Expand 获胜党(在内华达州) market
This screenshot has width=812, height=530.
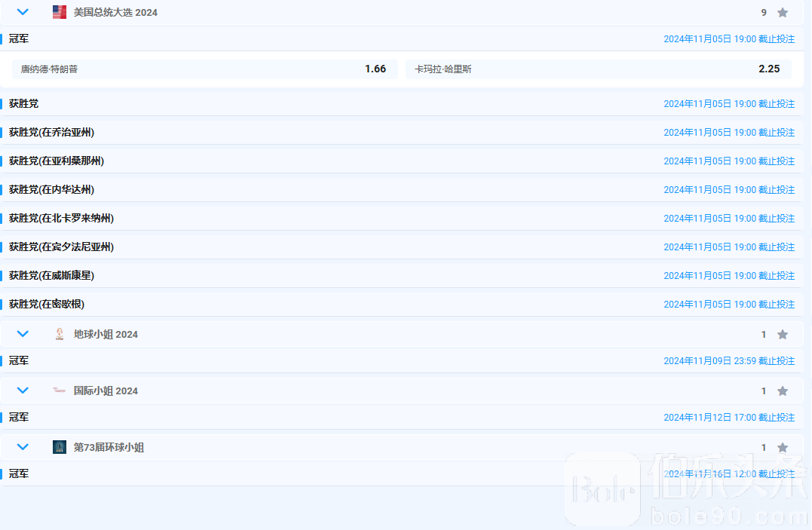[x=402, y=190]
